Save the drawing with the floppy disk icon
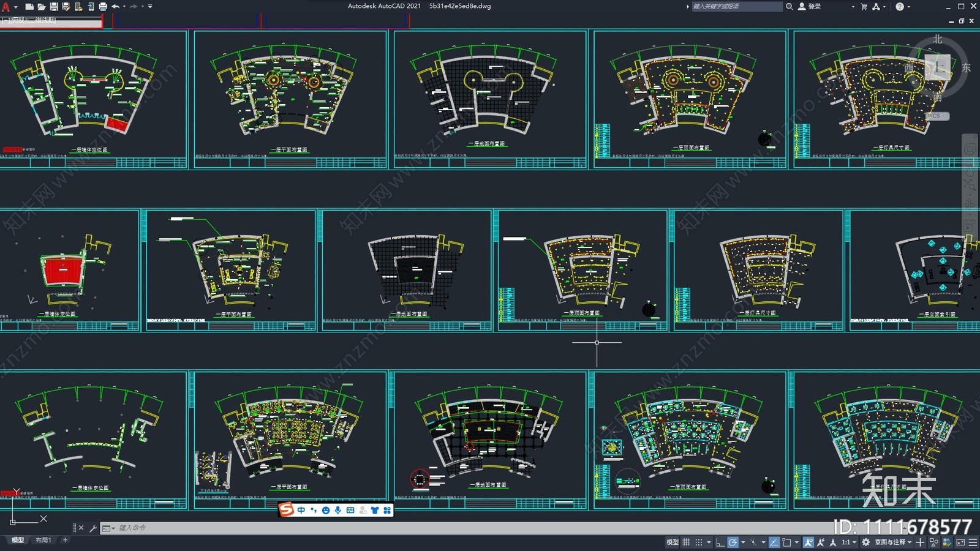Screen dimensions: 980x551 click(54, 7)
